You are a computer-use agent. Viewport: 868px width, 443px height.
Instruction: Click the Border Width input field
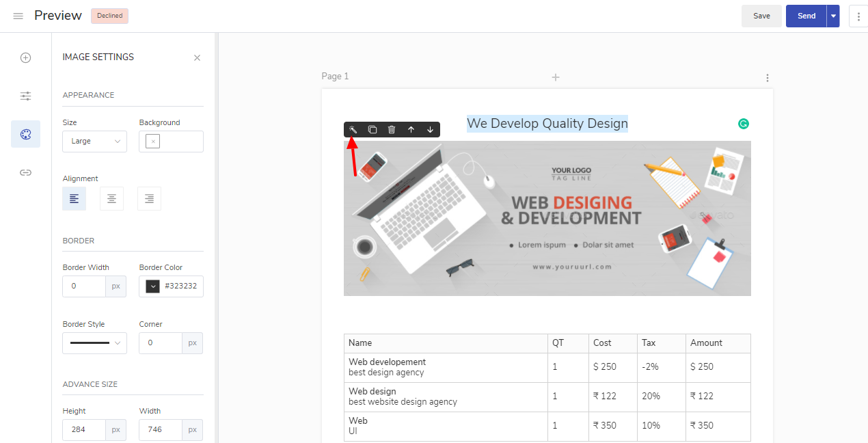(84, 286)
